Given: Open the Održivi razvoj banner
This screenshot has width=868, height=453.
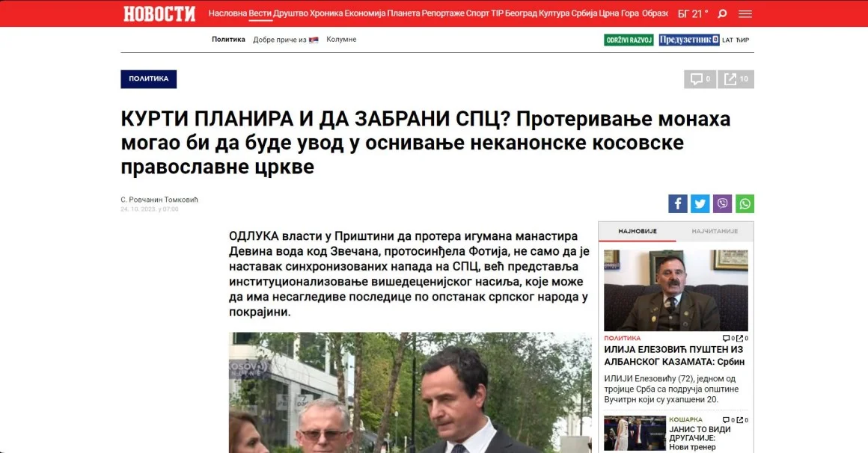Looking at the screenshot, I should point(629,40).
